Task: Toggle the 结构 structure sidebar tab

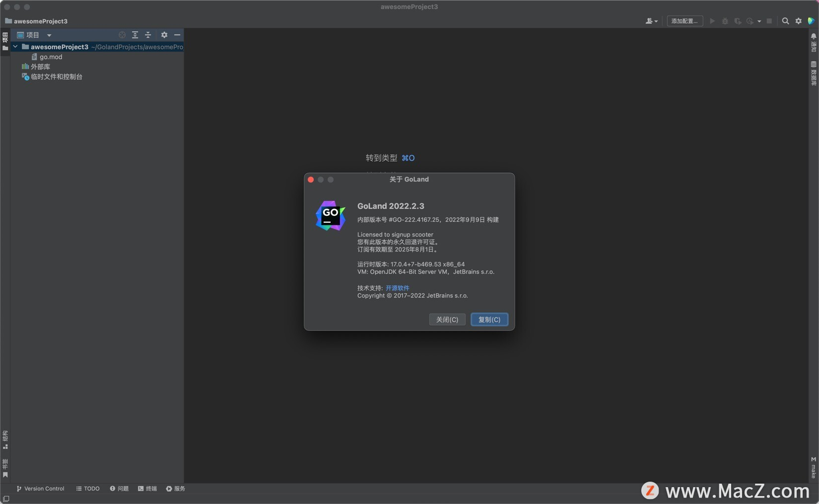Action: pos(5,440)
